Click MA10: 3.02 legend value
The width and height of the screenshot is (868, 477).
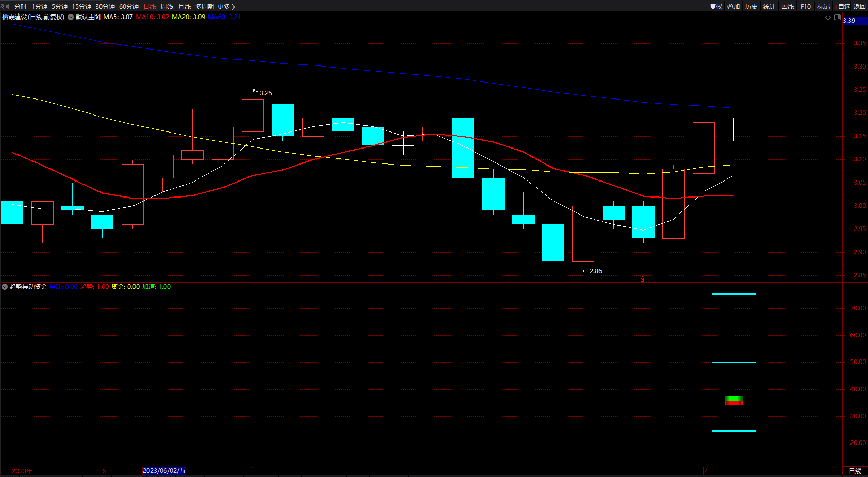click(x=153, y=17)
